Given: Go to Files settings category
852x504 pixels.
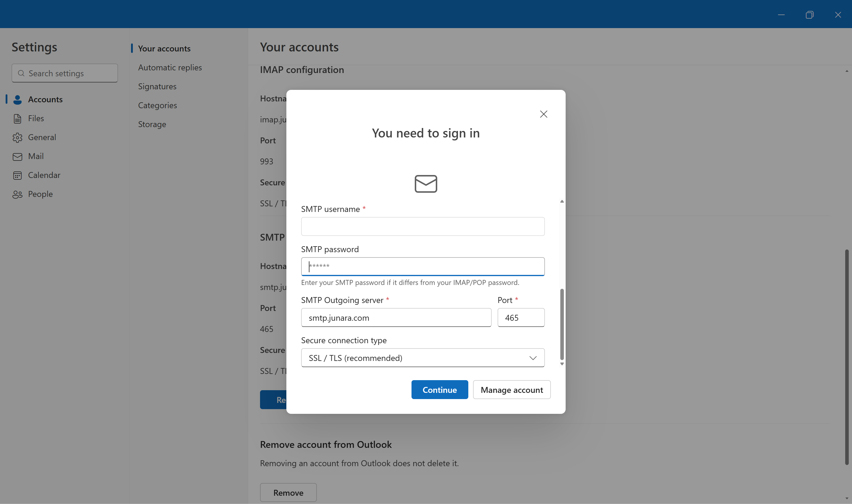Looking at the screenshot, I should coord(36,119).
